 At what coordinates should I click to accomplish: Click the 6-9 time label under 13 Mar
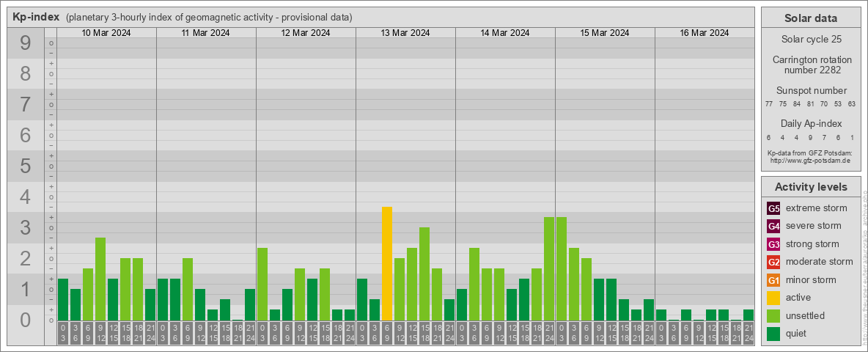click(387, 334)
